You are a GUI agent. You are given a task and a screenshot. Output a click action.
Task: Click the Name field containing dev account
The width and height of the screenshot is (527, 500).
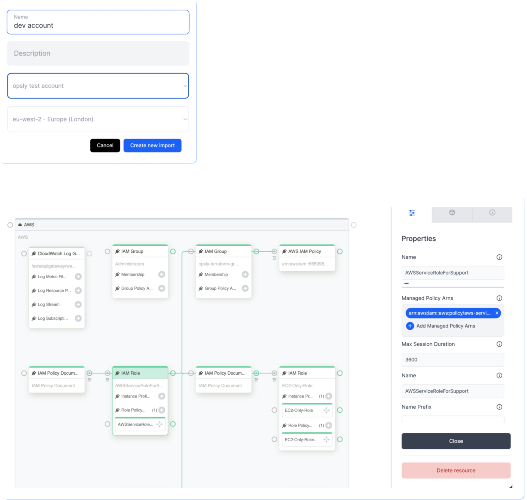[98, 22]
